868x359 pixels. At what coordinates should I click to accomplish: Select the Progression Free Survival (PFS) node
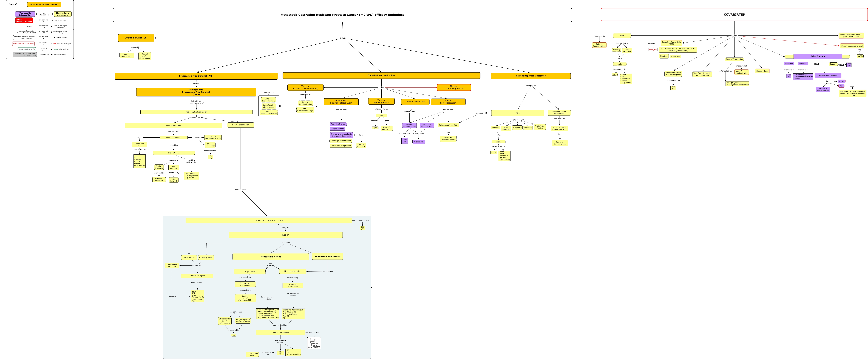(196, 76)
